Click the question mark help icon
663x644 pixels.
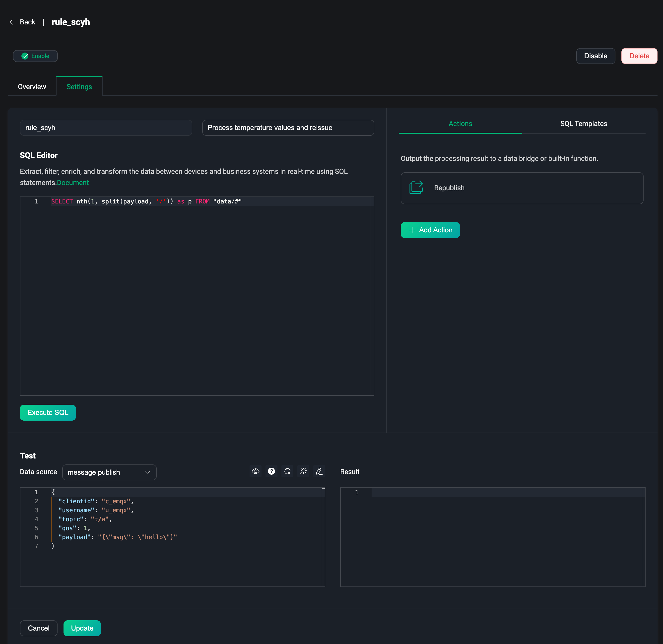pos(271,471)
